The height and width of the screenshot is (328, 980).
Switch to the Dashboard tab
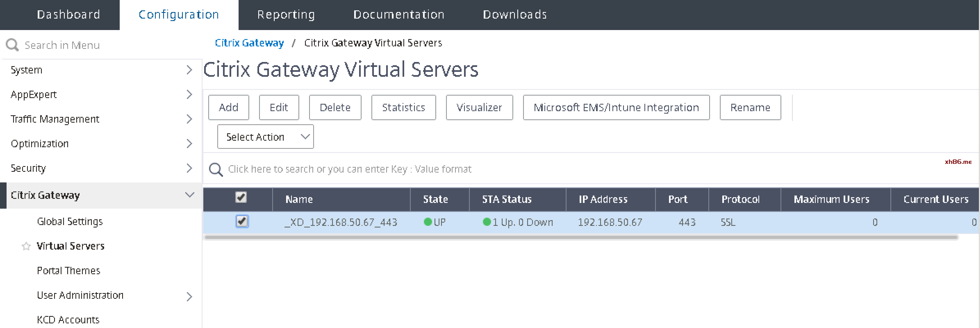[69, 14]
